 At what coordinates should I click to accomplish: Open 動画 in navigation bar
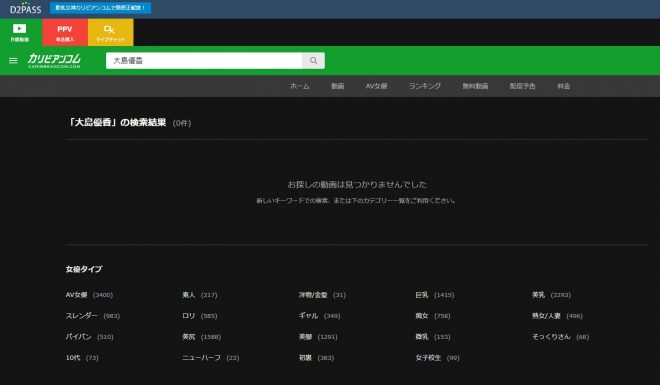338,86
